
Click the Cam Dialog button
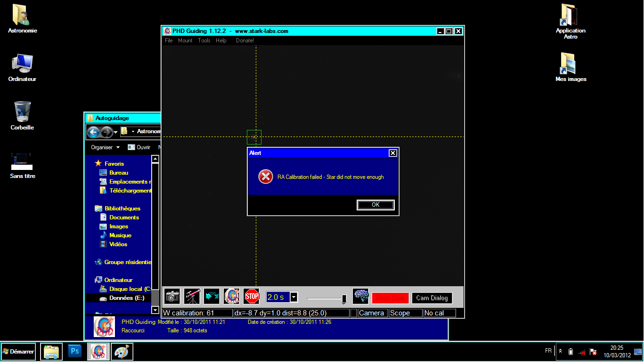(432, 298)
